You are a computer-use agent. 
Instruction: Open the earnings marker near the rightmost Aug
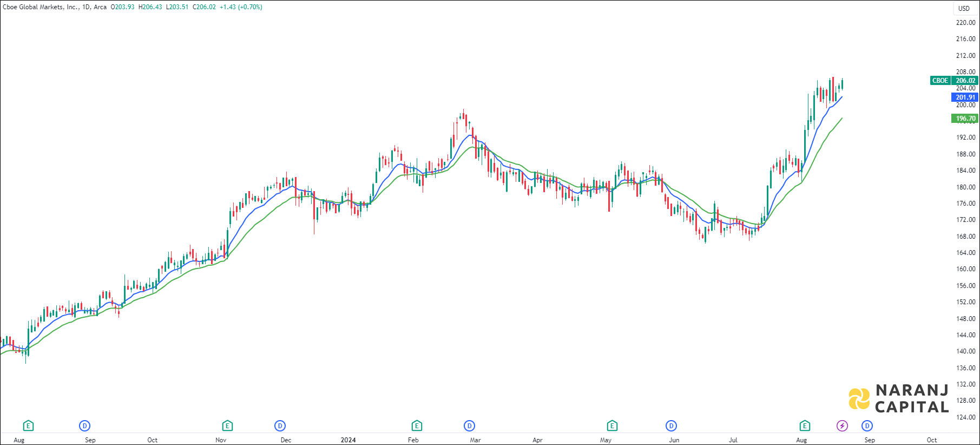coord(805,426)
